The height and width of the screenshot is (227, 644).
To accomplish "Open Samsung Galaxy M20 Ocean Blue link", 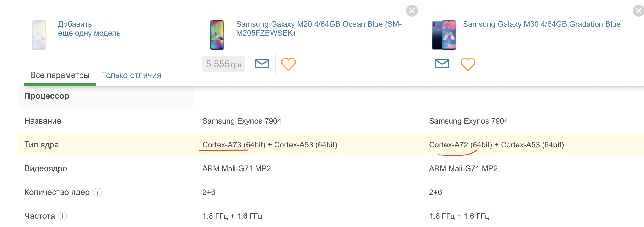I will click(319, 29).
